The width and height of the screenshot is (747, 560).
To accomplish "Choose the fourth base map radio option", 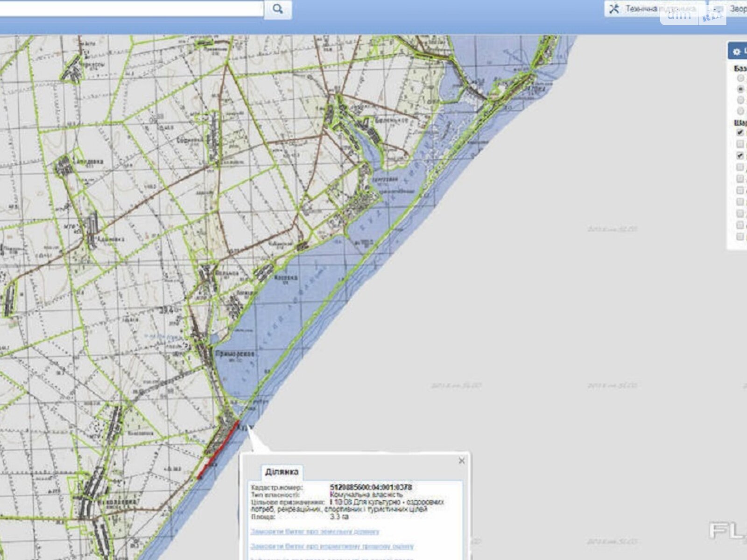I will (740, 111).
